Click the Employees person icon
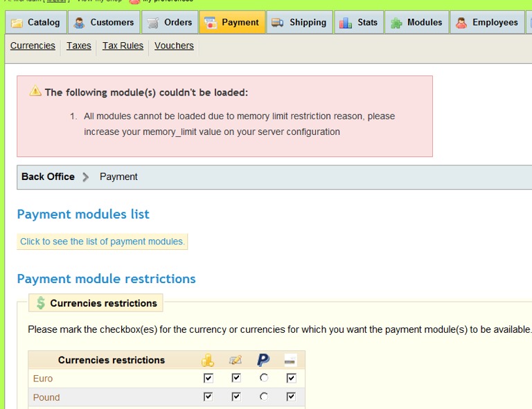532x409 pixels. pyautogui.click(x=461, y=23)
